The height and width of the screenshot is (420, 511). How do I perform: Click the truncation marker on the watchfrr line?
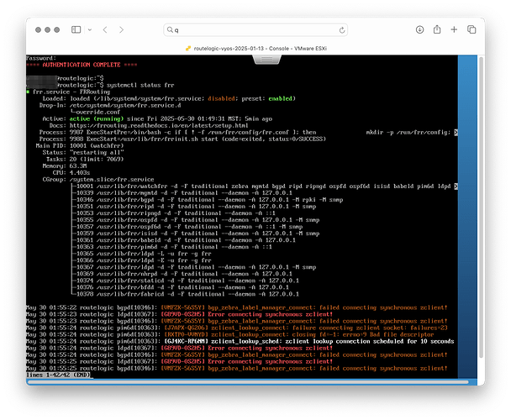pos(456,186)
